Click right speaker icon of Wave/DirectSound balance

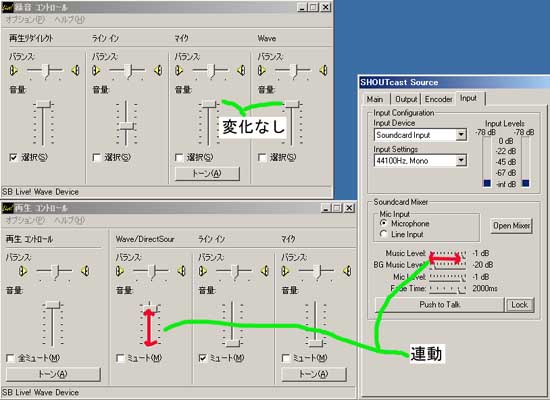pyautogui.click(x=182, y=271)
